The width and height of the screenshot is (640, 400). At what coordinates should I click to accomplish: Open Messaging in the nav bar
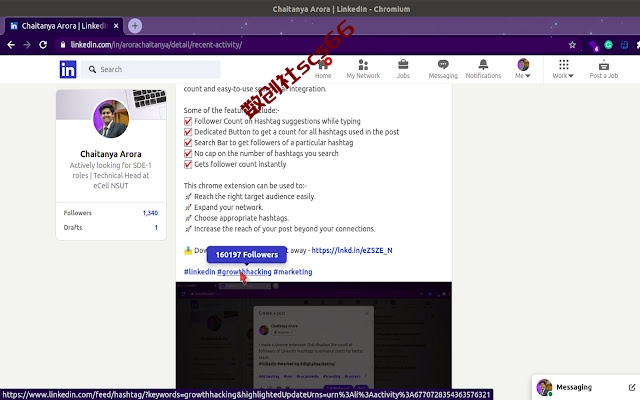tap(443, 69)
